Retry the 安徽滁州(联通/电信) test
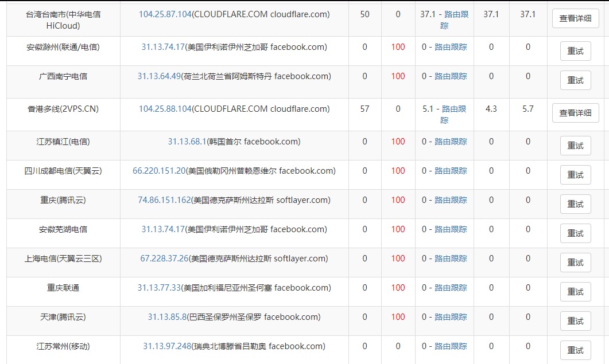Screen dimensions: 609x364 pyautogui.click(x=575, y=50)
